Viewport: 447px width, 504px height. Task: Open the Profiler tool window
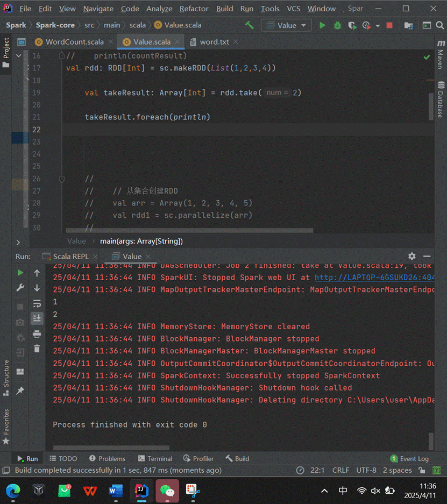tap(198, 459)
